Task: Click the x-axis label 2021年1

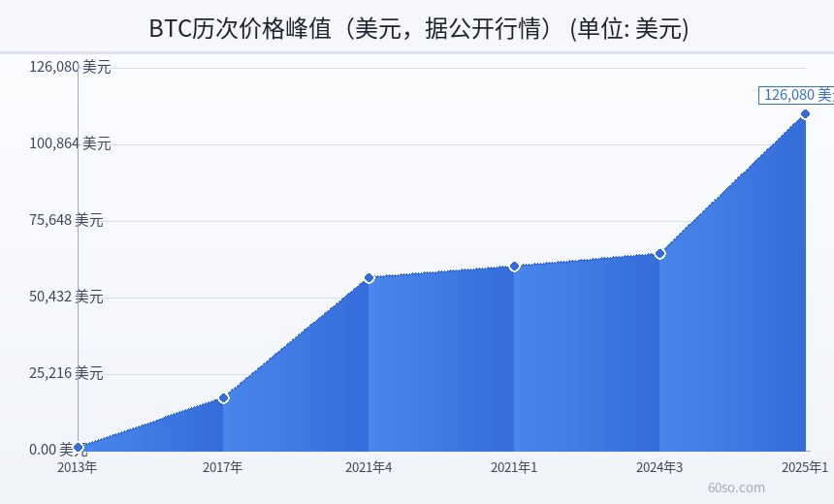Action: click(x=514, y=468)
